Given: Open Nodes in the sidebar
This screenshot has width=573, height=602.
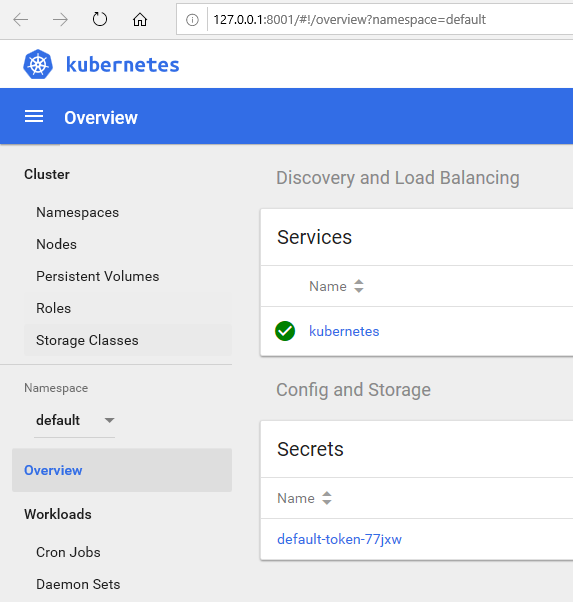Looking at the screenshot, I should [56, 244].
